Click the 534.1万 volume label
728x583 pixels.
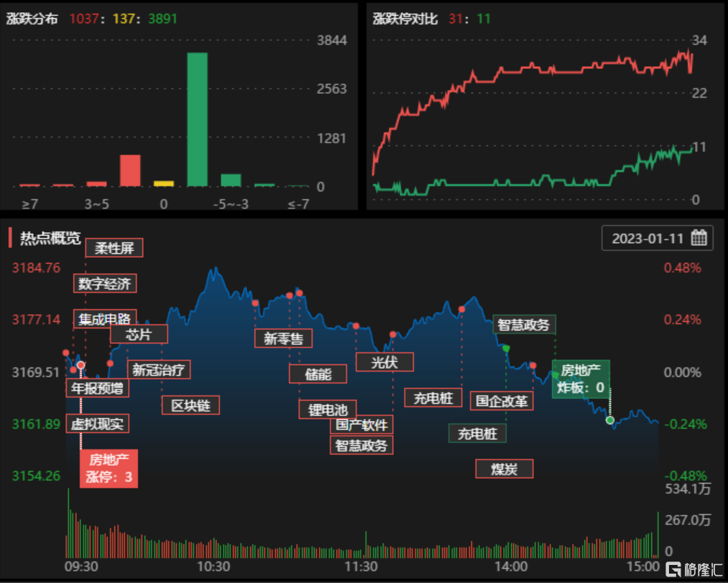click(688, 489)
